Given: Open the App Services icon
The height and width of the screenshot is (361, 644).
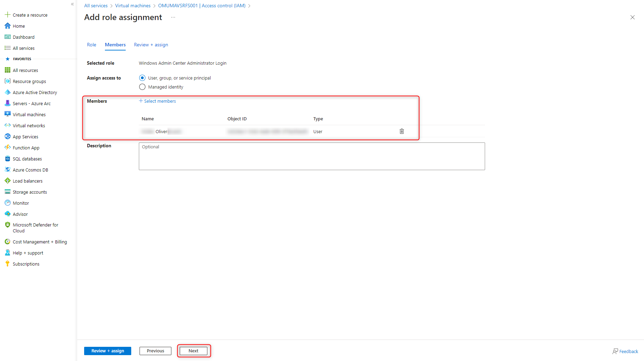Looking at the screenshot, I should click(7, 136).
